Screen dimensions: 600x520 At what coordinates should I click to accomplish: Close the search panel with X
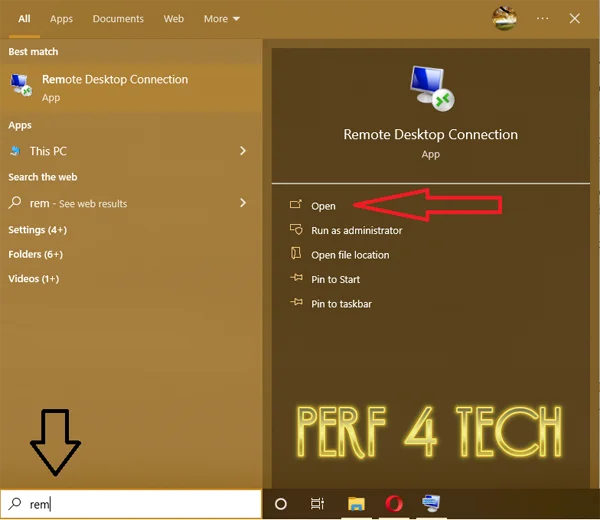click(x=574, y=18)
